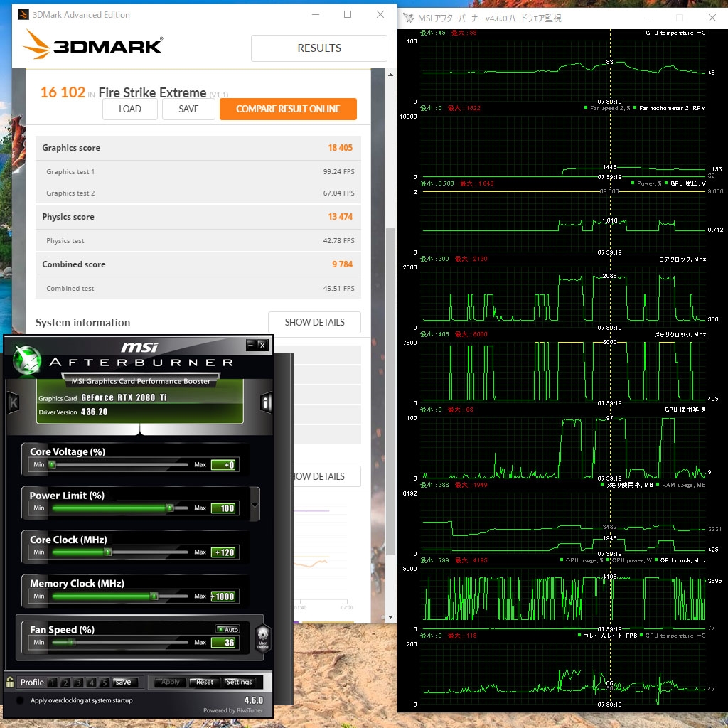Click the Graphics test 1 row
Image resolution: width=728 pixels, height=728 pixels.
198,172
